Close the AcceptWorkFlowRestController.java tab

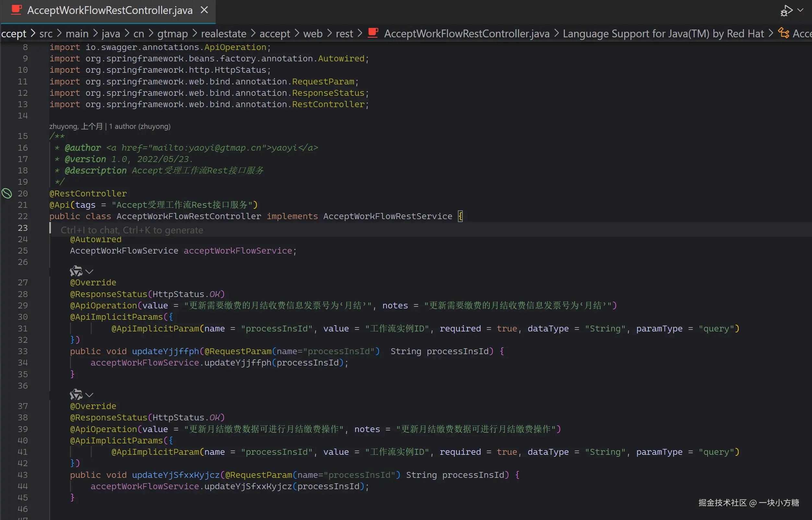pos(204,10)
